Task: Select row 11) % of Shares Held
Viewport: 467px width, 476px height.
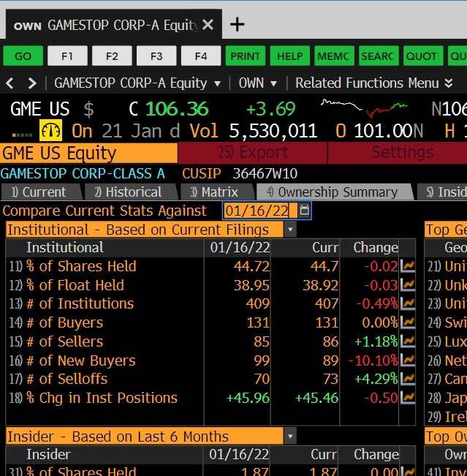Action: 210,266
